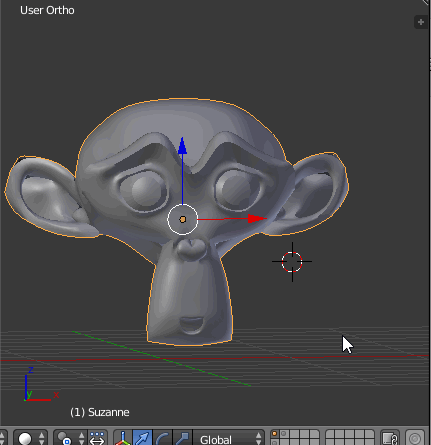
Task: Toggle proportional editing circle icon
Action: click(x=415, y=438)
